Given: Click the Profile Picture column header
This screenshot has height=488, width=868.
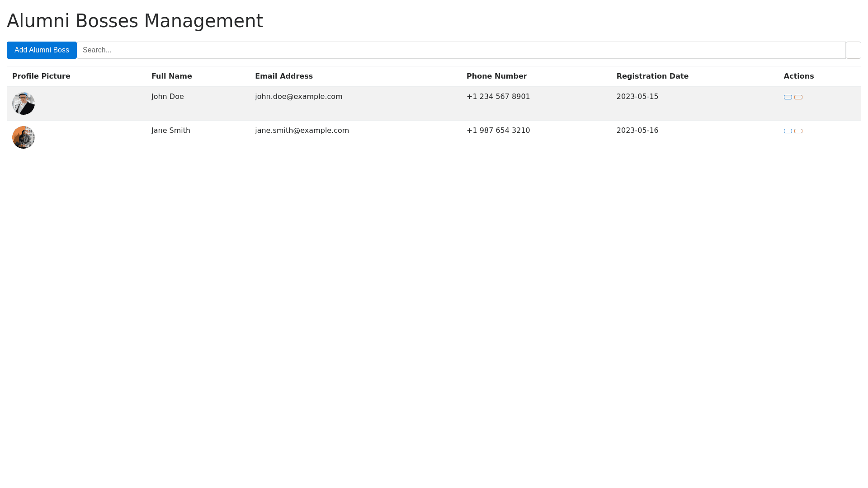Looking at the screenshot, I should (41, 76).
